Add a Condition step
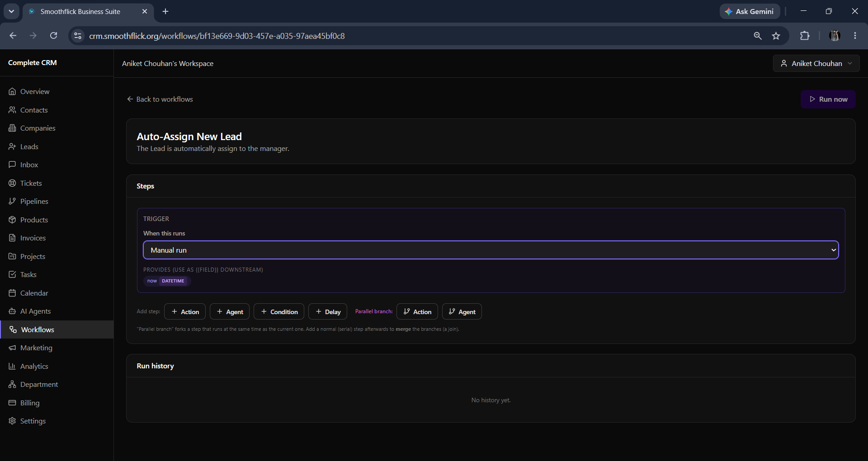This screenshot has width=868, height=461. point(279,311)
